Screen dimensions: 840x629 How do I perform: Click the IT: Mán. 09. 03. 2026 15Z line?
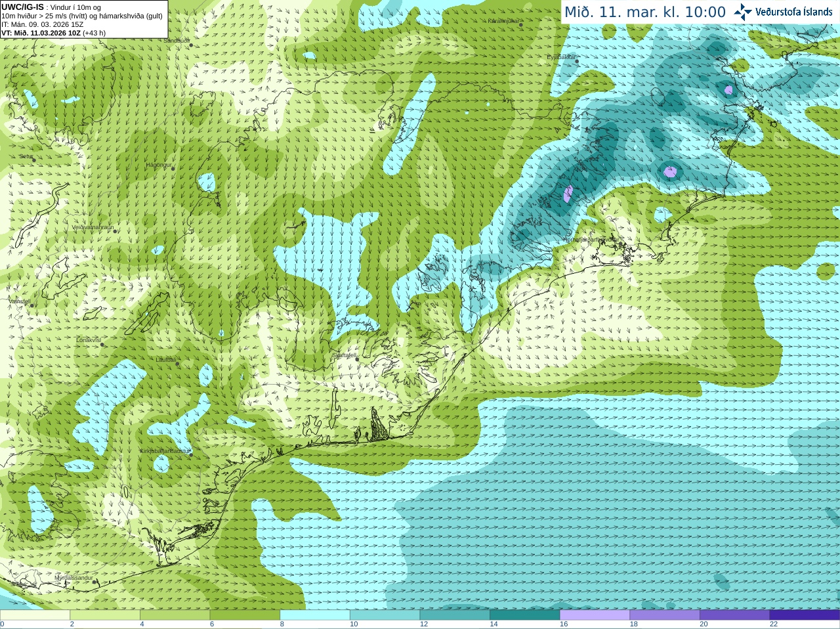point(42,24)
